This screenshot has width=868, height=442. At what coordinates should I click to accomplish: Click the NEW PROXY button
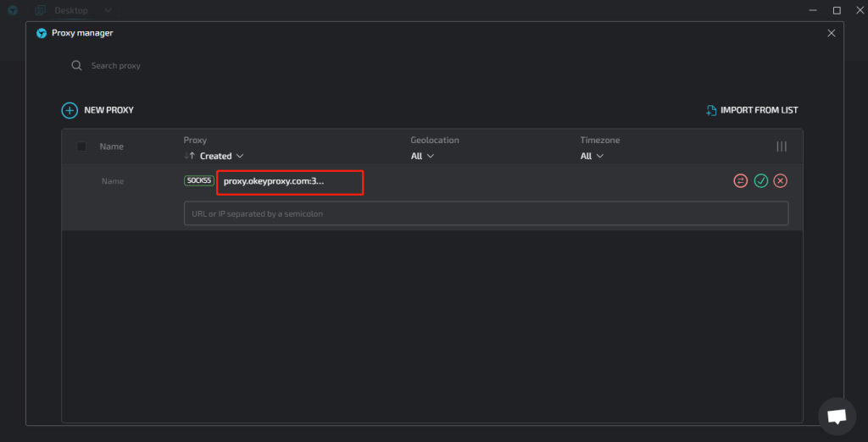pyautogui.click(x=97, y=110)
